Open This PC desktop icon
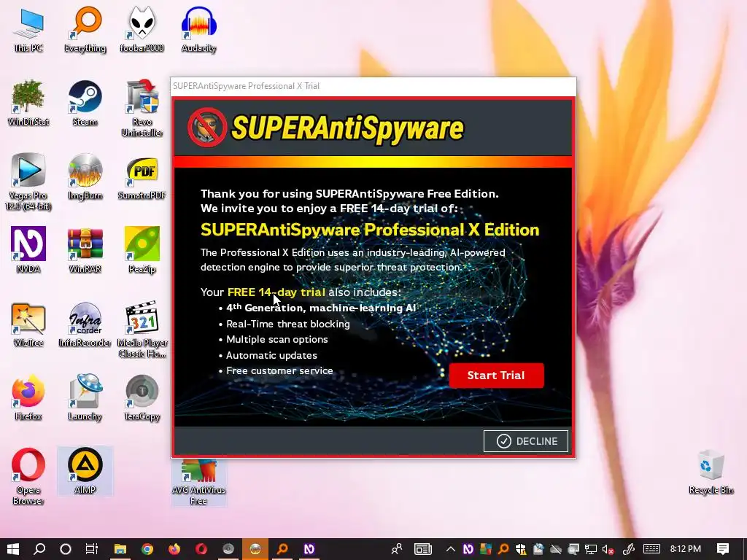747x560 pixels. coord(28,29)
